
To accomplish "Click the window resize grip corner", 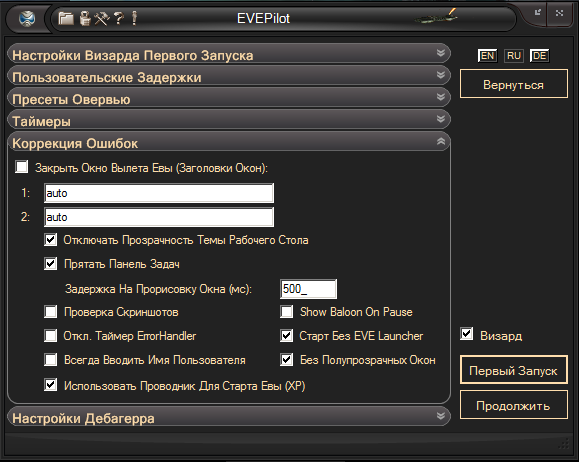I will pyautogui.click(x=564, y=444).
